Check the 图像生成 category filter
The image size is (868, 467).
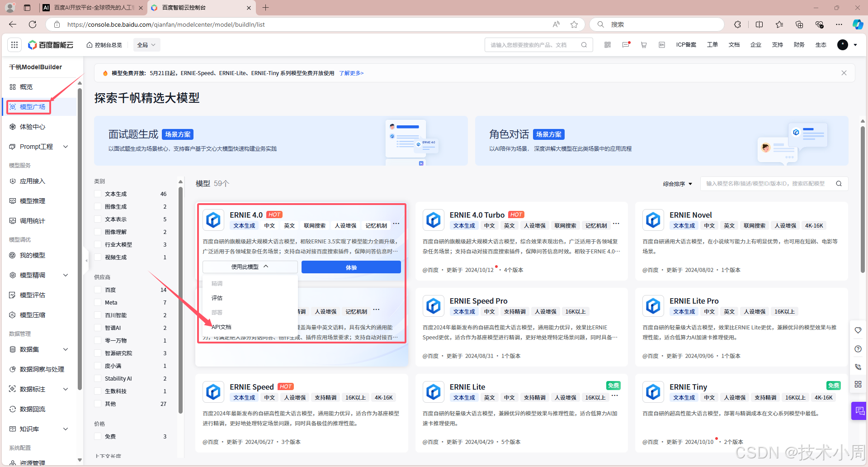click(98, 206)
